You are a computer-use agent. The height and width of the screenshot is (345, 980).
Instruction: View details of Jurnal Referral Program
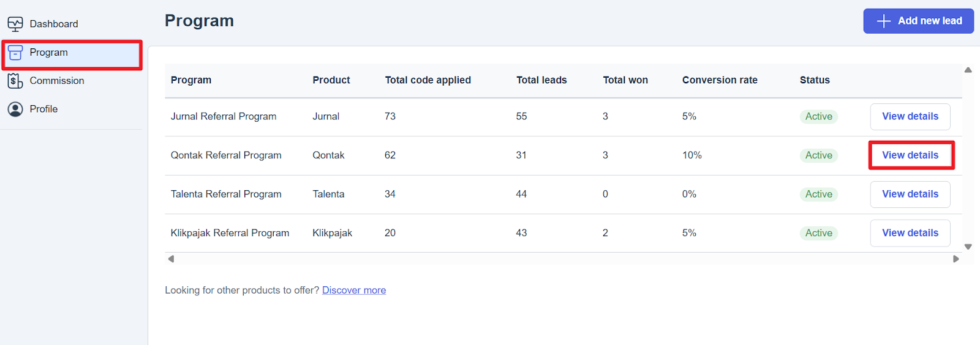[x=910, y=116]
